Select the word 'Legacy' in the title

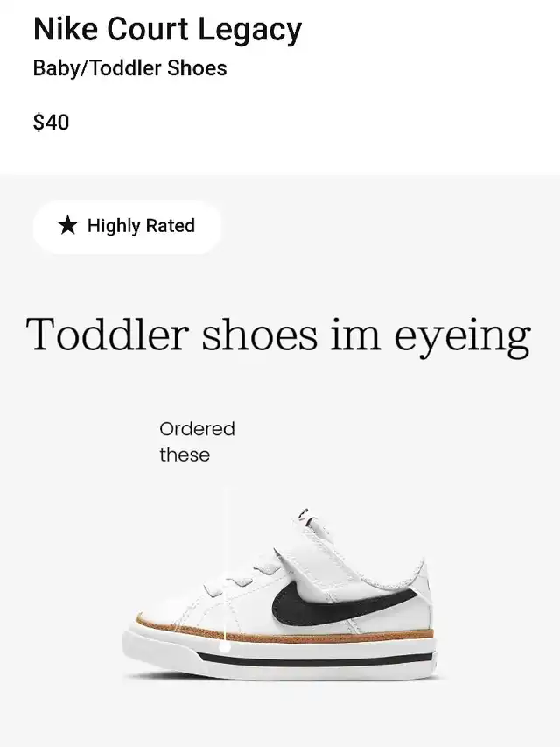tap(249, 30)
